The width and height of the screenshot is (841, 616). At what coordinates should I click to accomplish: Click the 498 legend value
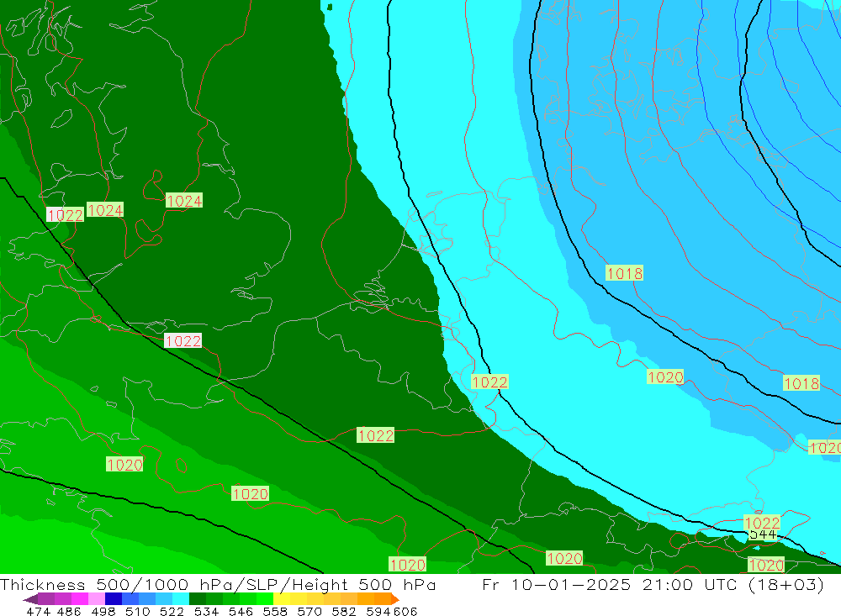[103, 611]
